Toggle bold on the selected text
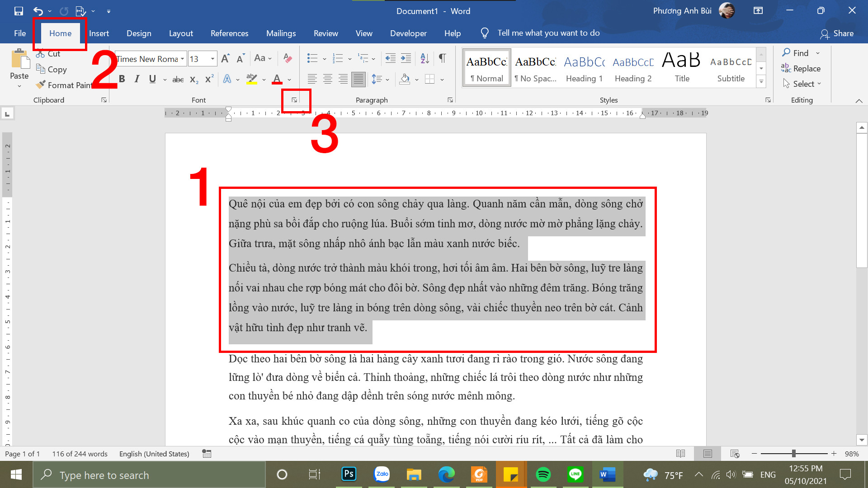 coord(122,79)
